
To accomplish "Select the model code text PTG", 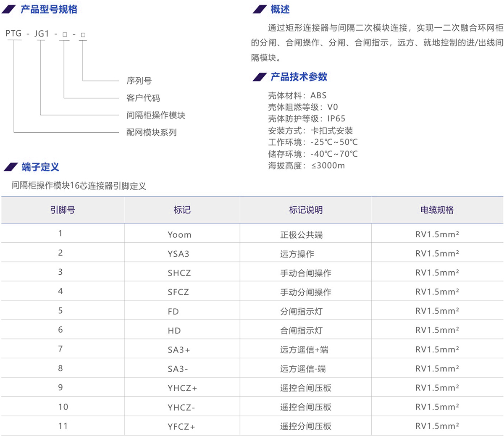I will (x=13, y=34).
